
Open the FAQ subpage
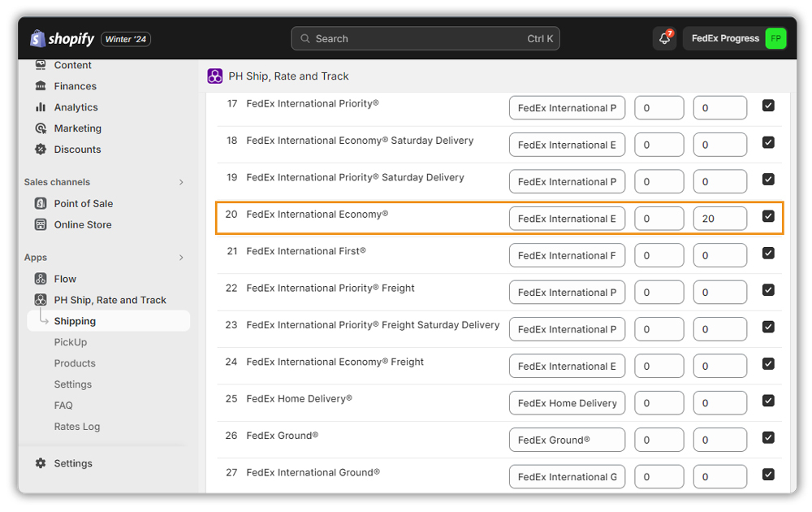63,406
